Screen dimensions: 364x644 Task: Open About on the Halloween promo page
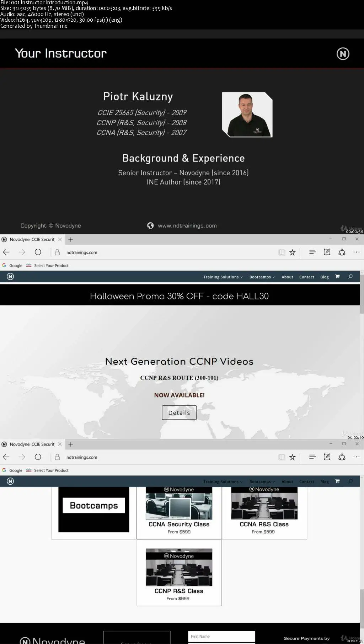(x=287, y=277)
